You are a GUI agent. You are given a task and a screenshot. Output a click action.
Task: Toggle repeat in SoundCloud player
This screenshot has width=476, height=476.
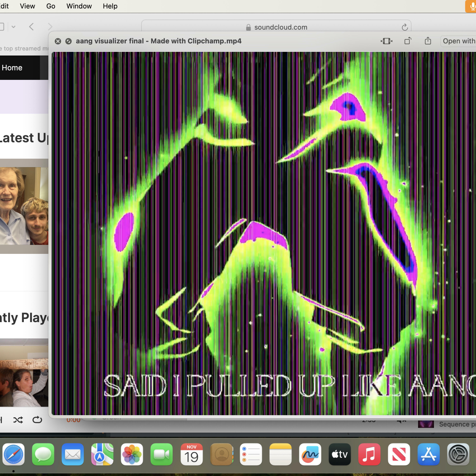click(37, 420)
